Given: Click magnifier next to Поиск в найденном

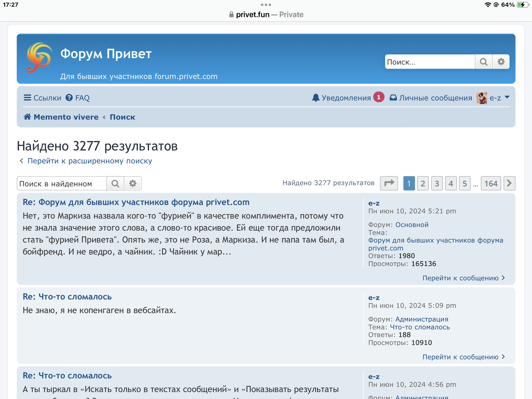Looking at the screenshot, I should pyautogui.click(x=116, y=183).
